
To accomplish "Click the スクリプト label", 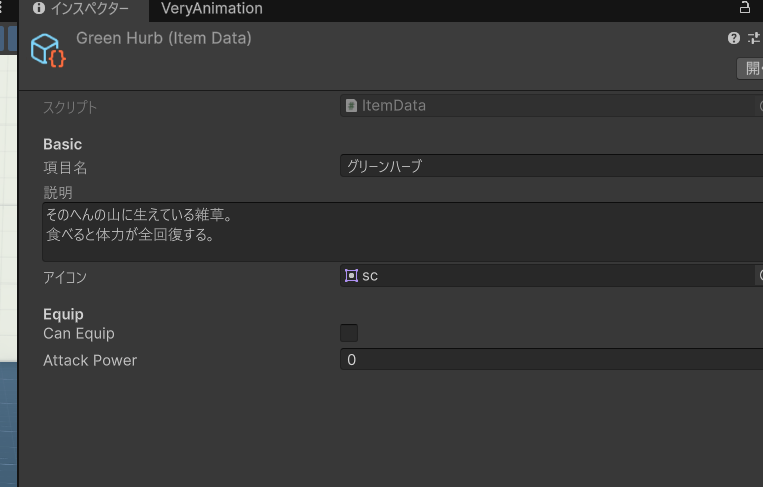I will click(x=70, y=107).
